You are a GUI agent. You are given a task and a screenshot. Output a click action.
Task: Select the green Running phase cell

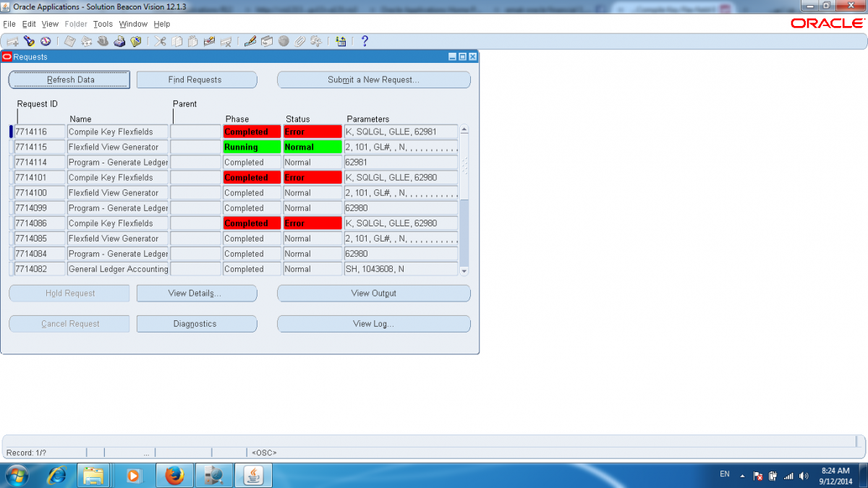tap(252, 147)
